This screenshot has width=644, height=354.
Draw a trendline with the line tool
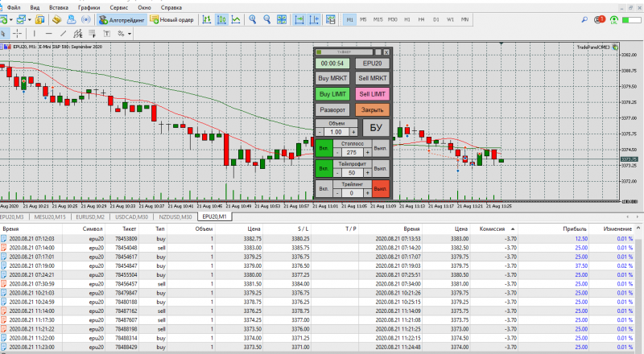63,33
